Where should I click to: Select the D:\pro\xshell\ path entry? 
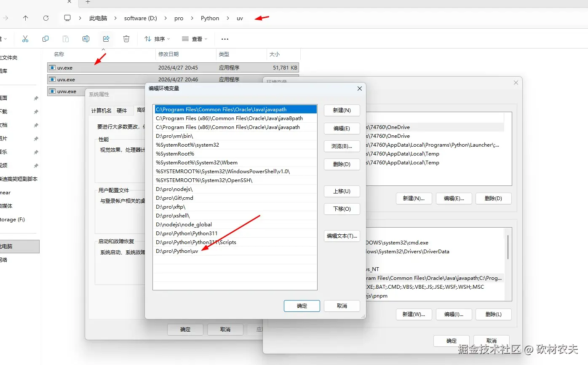pos(235,216)
